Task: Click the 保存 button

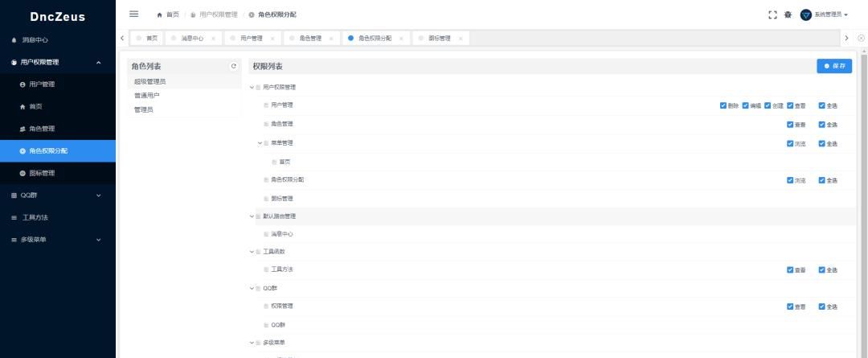Action: 834,66
